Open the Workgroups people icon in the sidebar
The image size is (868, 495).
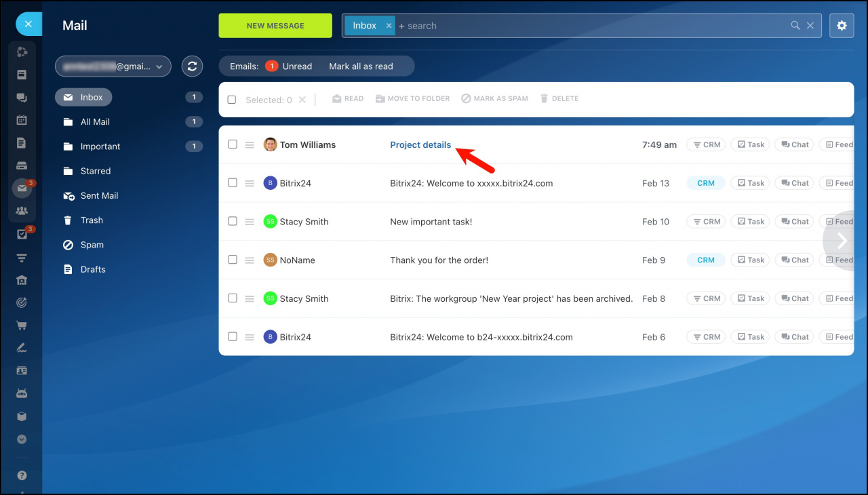pos(22,211)
